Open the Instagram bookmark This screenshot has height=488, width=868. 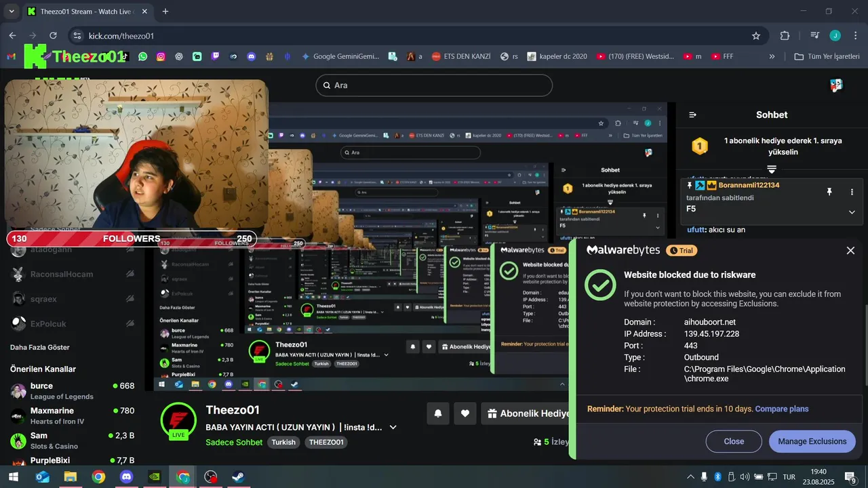point(161,56)
